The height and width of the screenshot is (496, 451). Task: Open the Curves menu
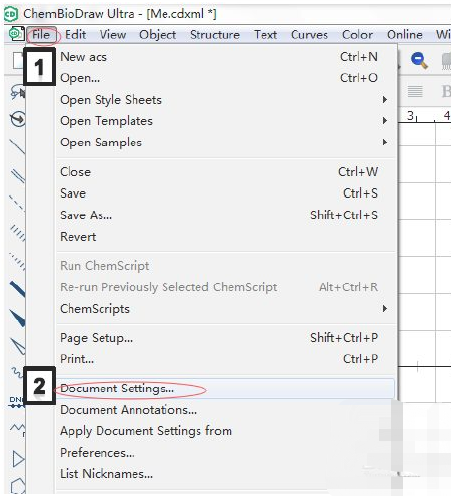[309, 35]
